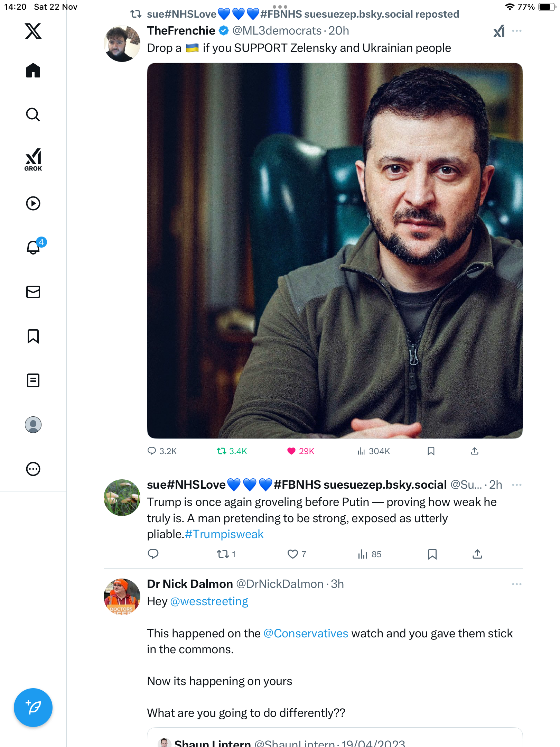Open Notifications with 4 unread badge

click(33, 247)
